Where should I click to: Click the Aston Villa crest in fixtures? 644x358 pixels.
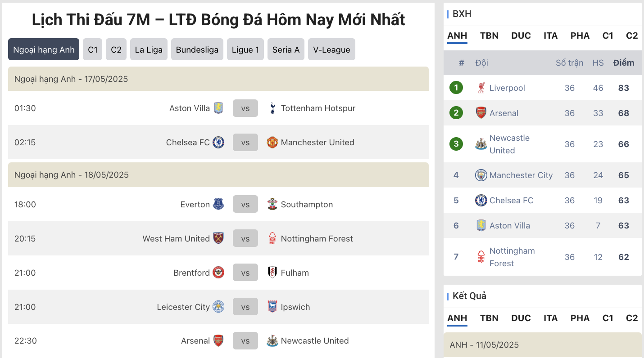pos(218,108)
